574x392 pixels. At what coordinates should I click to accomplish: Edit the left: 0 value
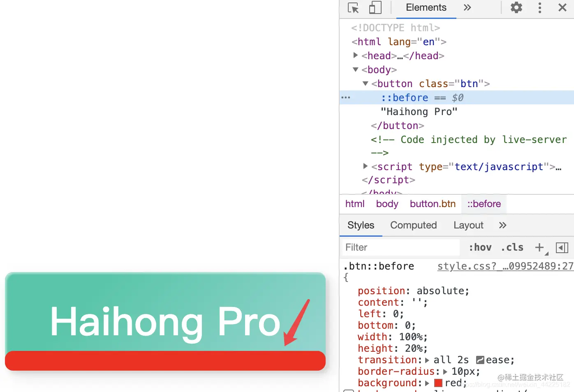(x=396, y=314)
